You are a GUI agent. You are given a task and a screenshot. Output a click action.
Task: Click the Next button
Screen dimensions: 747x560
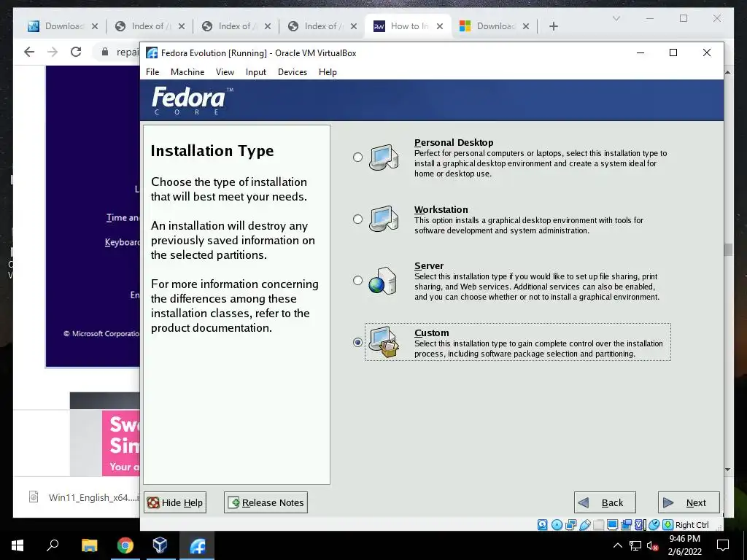click(x=689, y=502)
